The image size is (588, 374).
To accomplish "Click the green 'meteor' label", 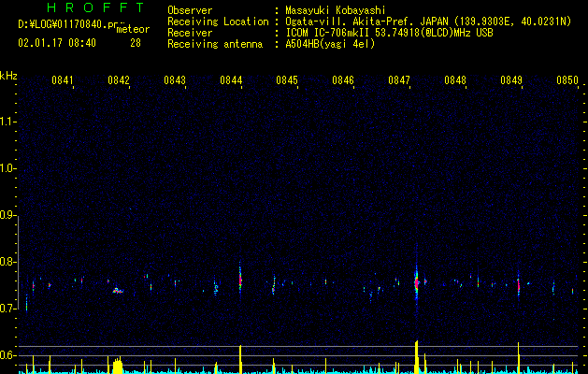I will tap(133, 29).
